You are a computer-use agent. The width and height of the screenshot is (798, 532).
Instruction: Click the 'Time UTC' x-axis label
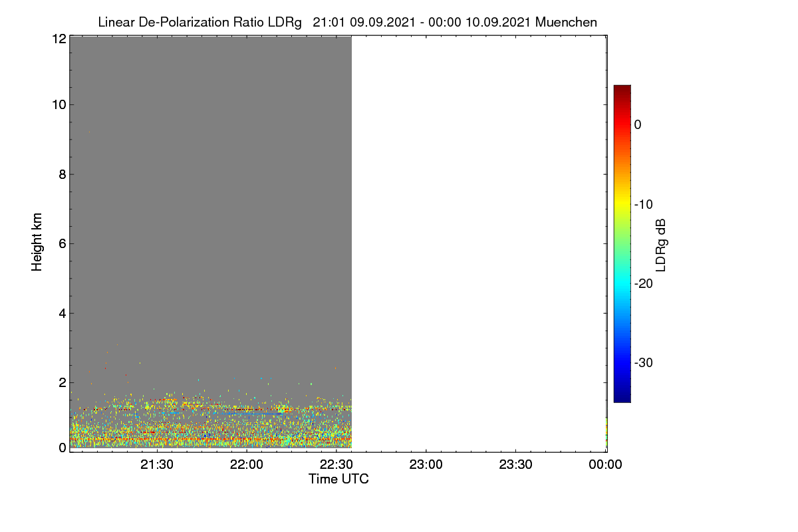click(x=338, y=479)
